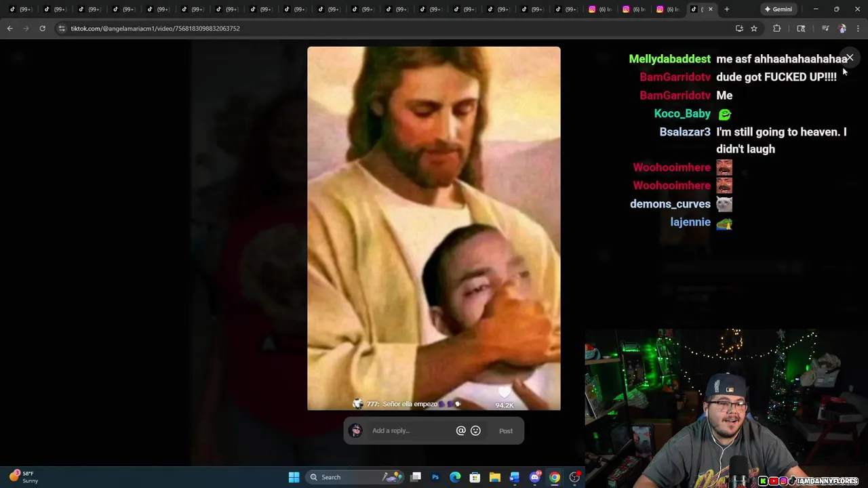Open the tab search side panel icon
Screen dimensions: 868x488
[801, 28]
